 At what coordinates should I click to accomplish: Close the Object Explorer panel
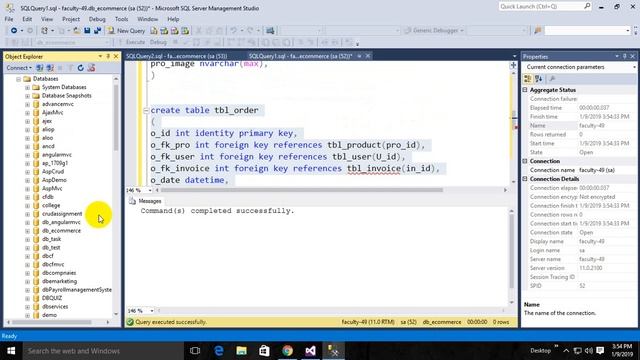(x=116, y=56)
